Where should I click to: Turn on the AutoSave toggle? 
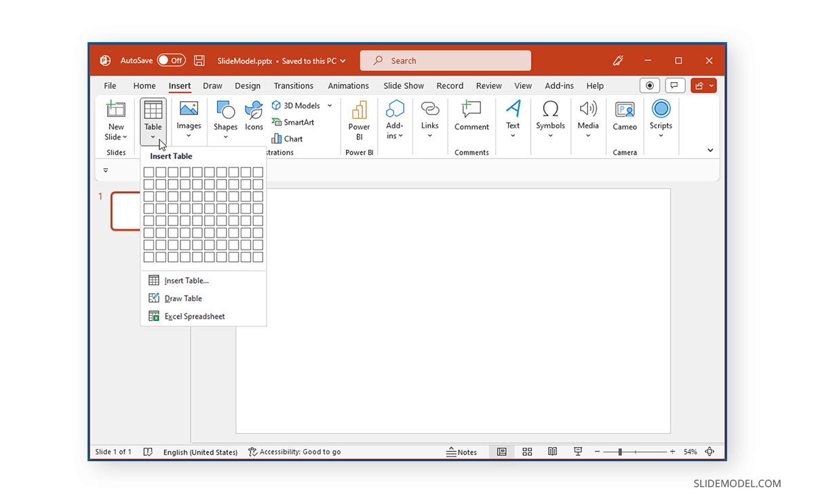click(x=172, y=60)
